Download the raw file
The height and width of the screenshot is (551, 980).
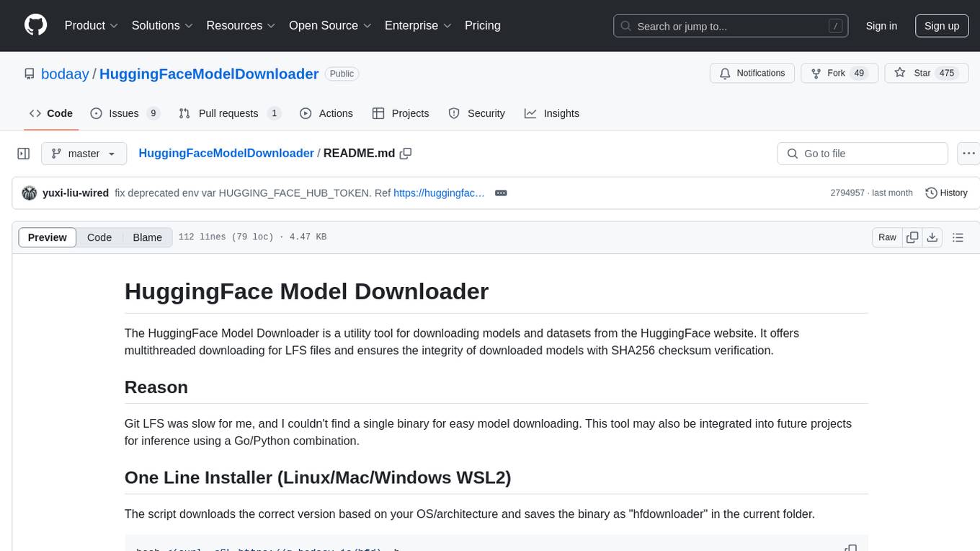click(932, 237)
